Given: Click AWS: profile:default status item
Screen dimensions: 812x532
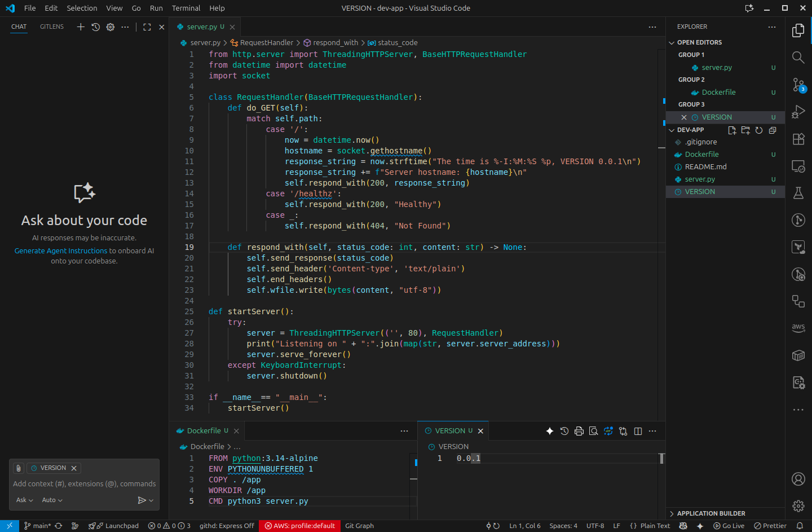Looking at the screenshot, I should click(300, 526).
